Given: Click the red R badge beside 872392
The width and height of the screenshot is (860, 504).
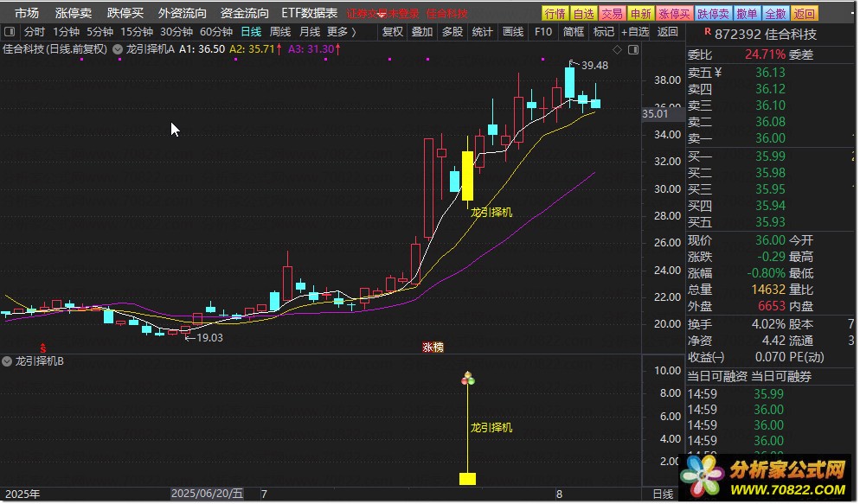Looking at the screenshot, I should point(708,32).
